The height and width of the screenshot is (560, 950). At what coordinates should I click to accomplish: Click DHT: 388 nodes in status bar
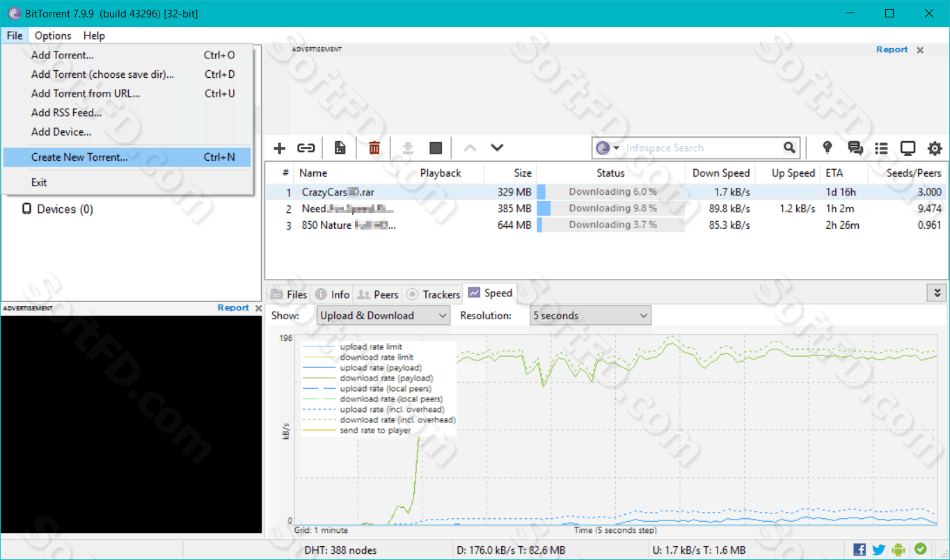click(x=340, y=550)
